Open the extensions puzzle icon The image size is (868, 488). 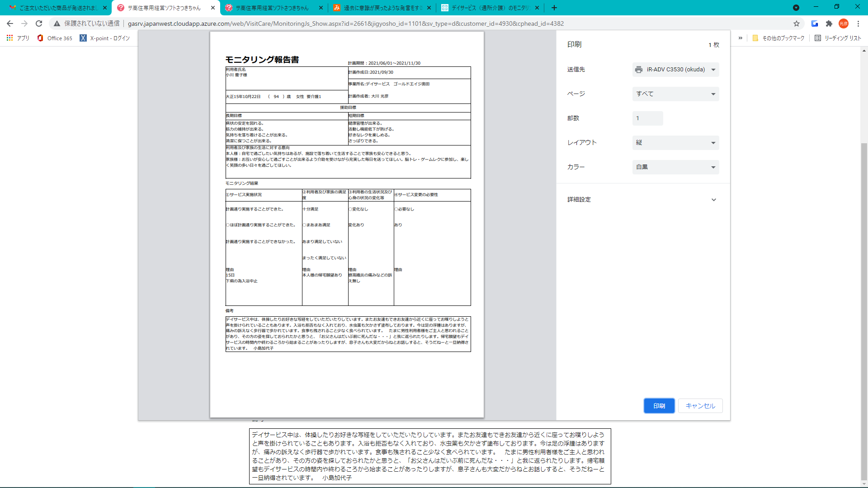click(x=829, y=23)
